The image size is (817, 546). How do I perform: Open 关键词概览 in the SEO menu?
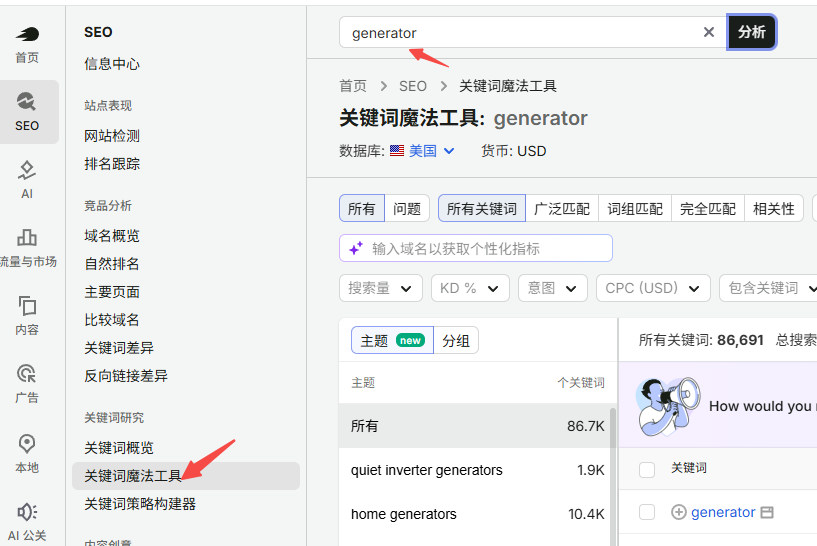[x=119, y=448]
